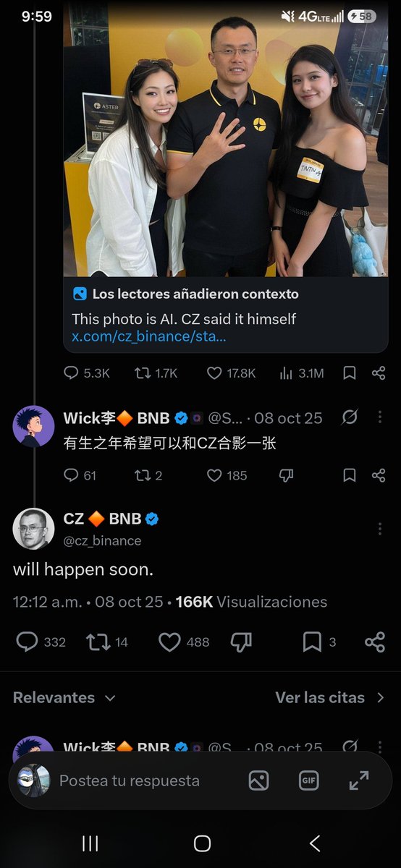Expand the Relevantes reply sorting dropdown
This screenshot has width=401, height=868.
pyautogui.click(x=64, y=697)
